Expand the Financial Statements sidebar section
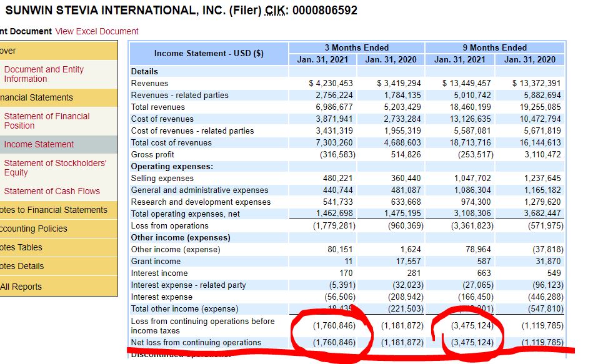The image size is (598, 364). [x=36, y=97]
